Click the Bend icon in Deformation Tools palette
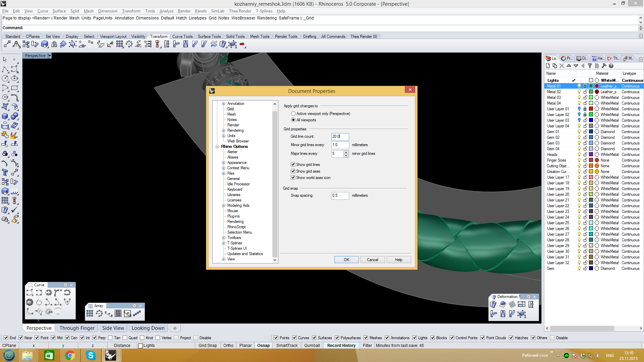 (494, 314)
